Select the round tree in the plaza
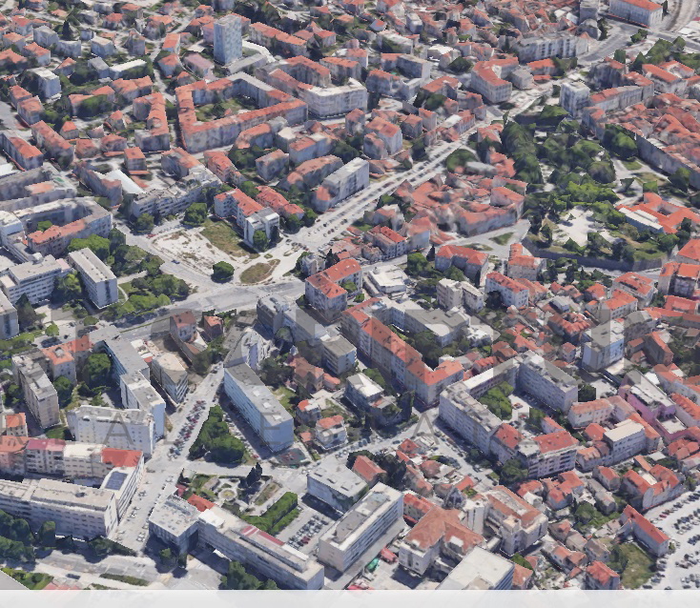This screenshot has width=700, height=608. coord(222,272)
